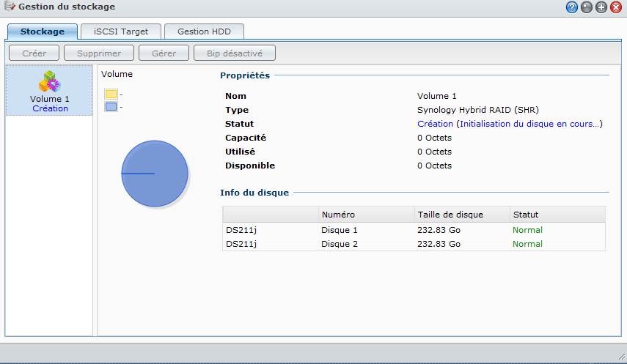Select the Volume 1 cubes icon
This screenshot has height=364, width=627.
49,81
